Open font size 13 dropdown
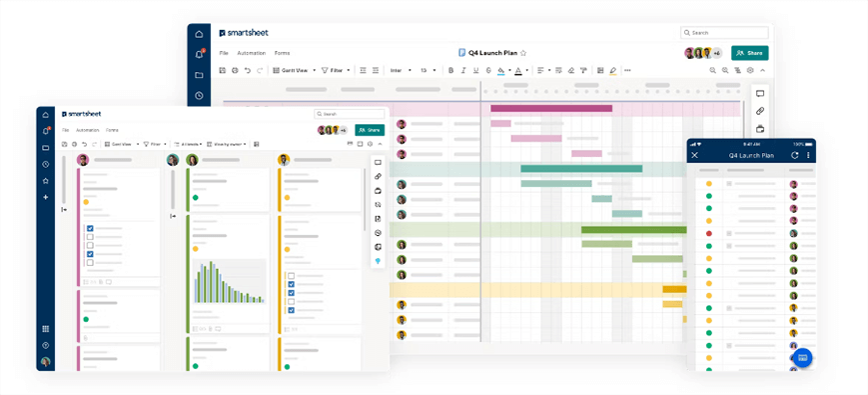Viewport: 868px width, 395px height. (428, 70)
